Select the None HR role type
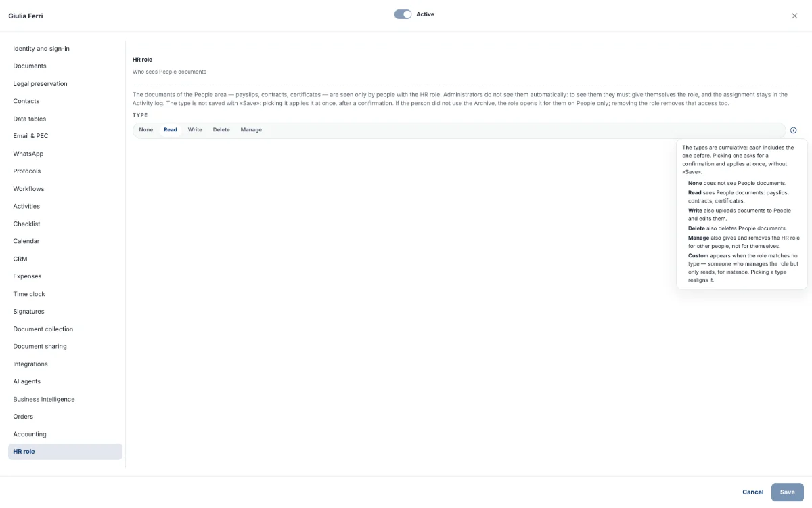Image resolution: width=812 pixels, height=508 pixels. tap(146, 130)
